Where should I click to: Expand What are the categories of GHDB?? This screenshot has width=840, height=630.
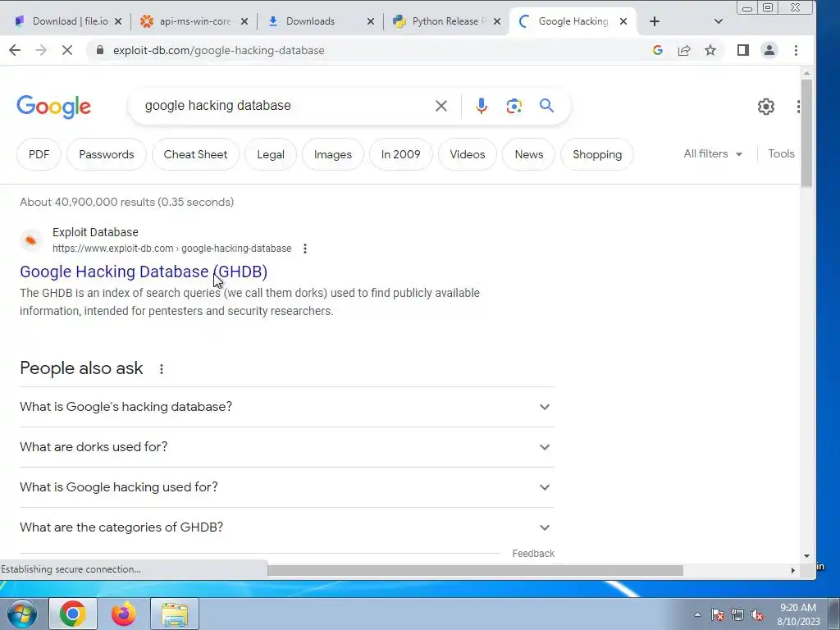pyautogui.click(x=286, y=527)
